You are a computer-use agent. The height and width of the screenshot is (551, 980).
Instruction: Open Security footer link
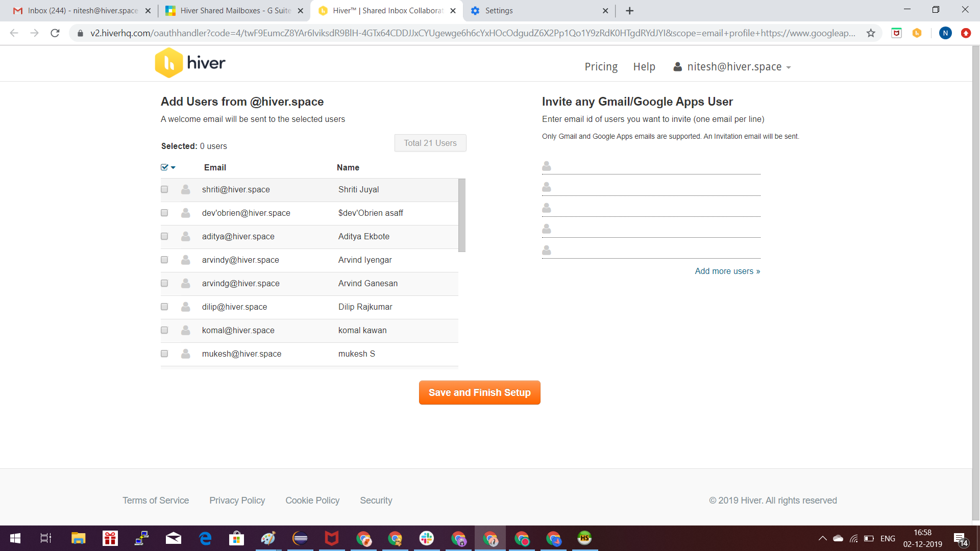[376, 500]
